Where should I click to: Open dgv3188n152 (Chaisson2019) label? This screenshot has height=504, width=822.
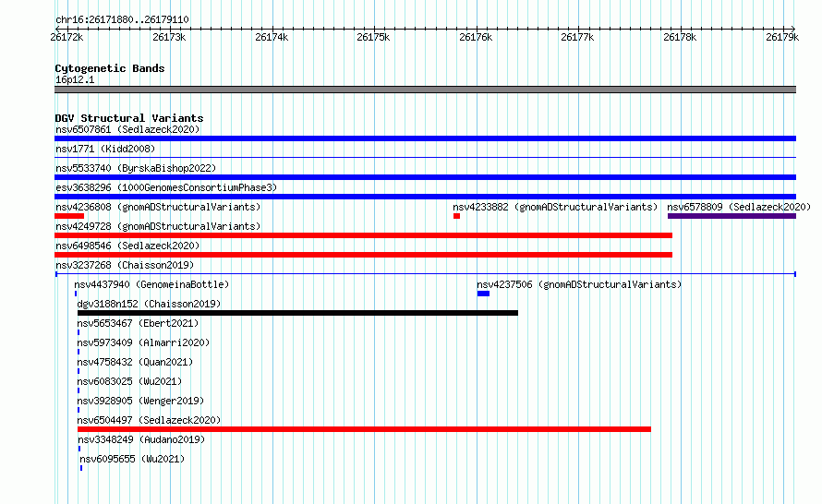click(x=149, y=304)
